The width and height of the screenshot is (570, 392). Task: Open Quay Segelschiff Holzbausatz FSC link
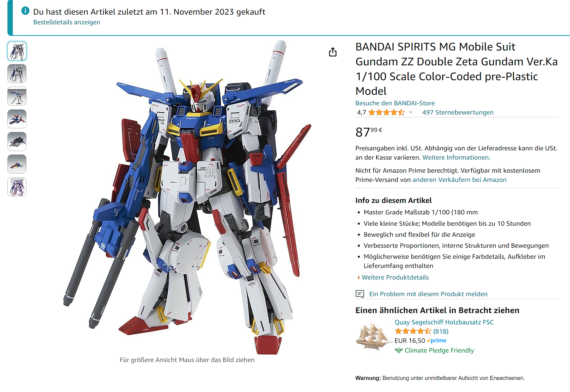pos(444,322)
